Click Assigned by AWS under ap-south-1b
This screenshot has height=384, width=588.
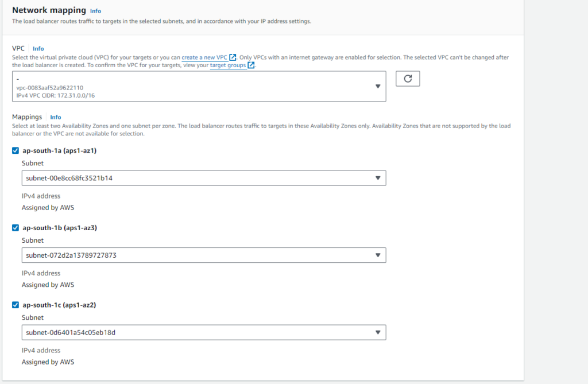click(48, 285)
